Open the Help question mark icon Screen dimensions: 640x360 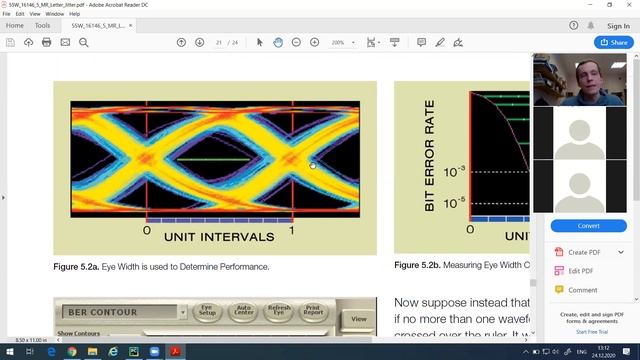[x=573, y=26]
